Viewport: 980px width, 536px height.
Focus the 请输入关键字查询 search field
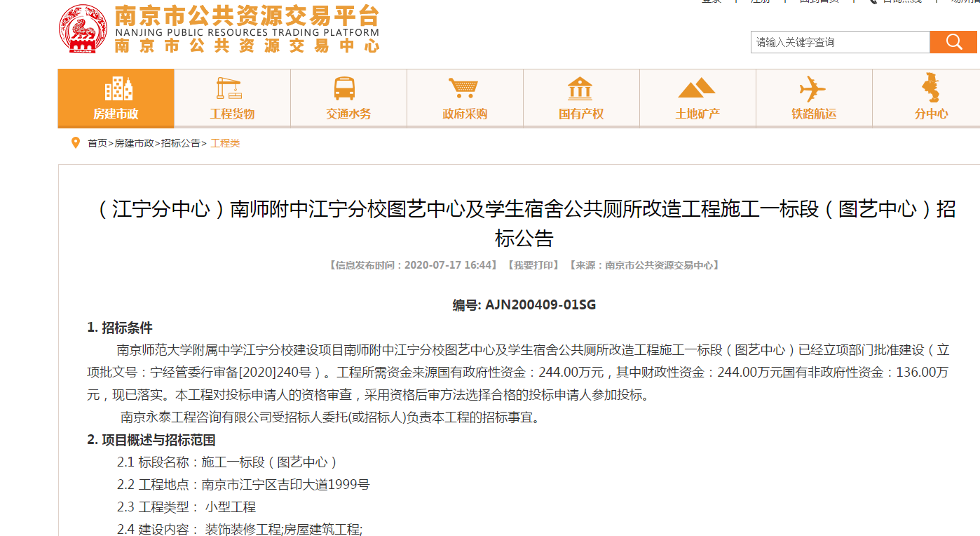[x=840, y=42]
